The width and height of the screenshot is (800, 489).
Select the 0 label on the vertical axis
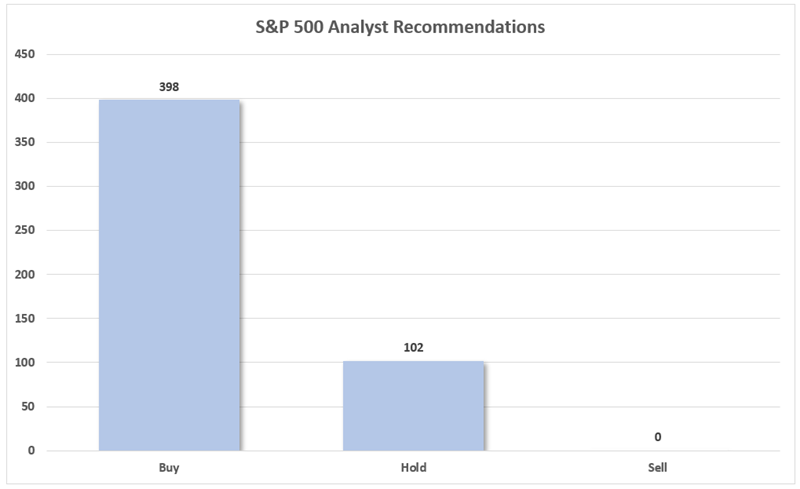coord(32,450)
